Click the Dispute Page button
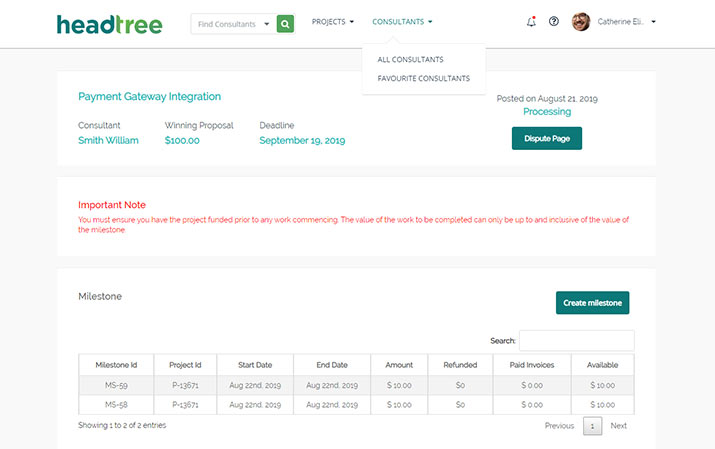Screen dimensions: 715x449 [547, 138]
